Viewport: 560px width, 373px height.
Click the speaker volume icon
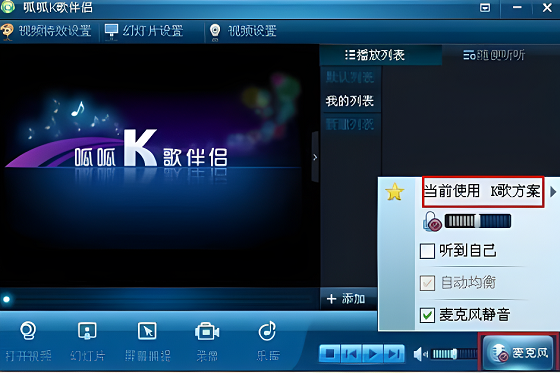pos(420,354)
